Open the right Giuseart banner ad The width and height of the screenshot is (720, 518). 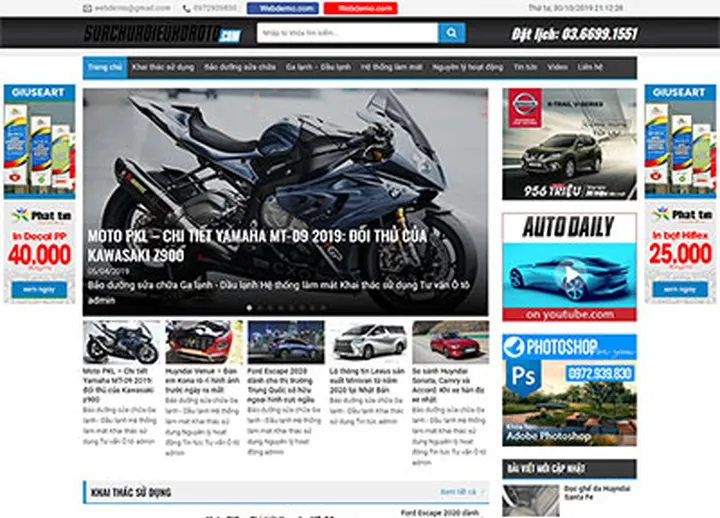680,141
